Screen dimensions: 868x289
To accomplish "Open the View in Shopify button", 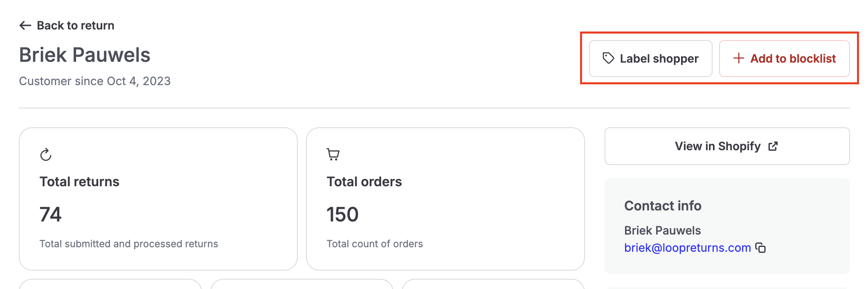I will 726,146.
